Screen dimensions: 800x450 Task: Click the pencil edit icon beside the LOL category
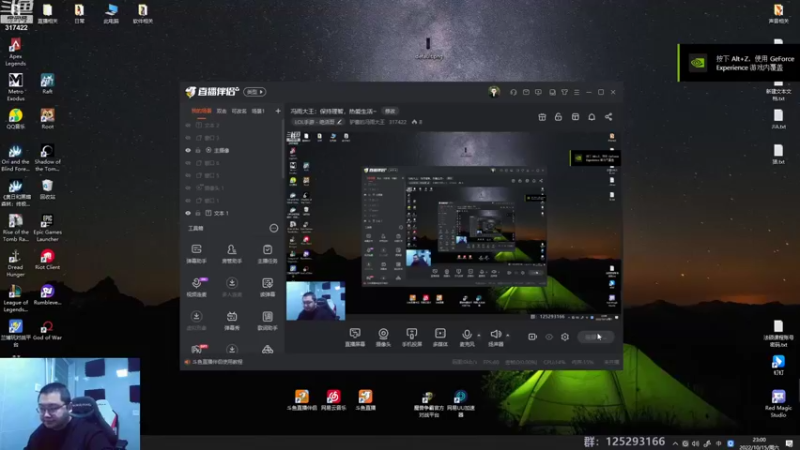339,122
